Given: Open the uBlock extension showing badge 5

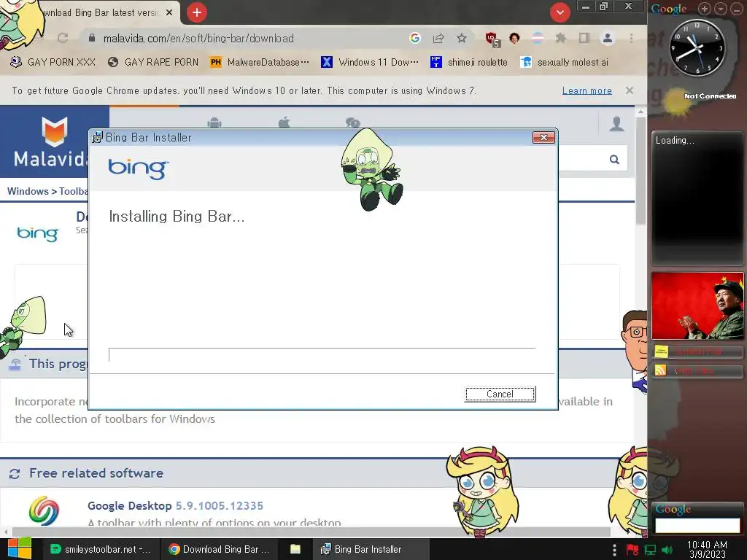Looking at the screenshot, I should click(x=492, y=39).
